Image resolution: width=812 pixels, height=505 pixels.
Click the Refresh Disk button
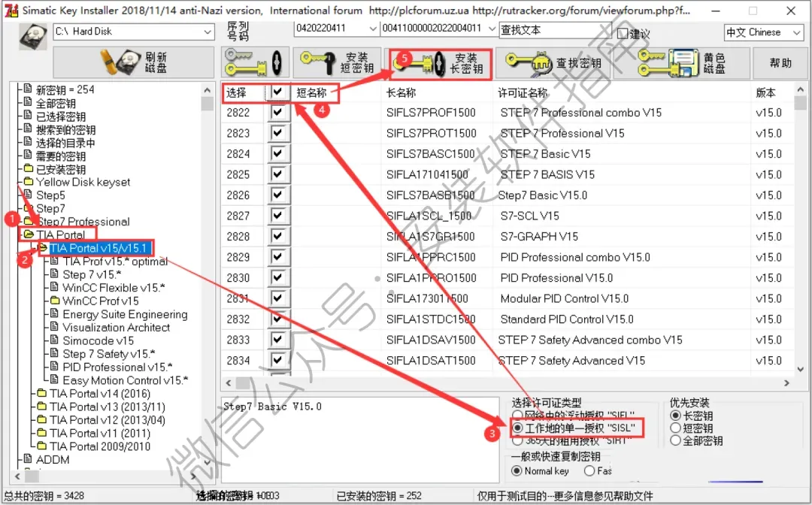(x=134, y=62)
